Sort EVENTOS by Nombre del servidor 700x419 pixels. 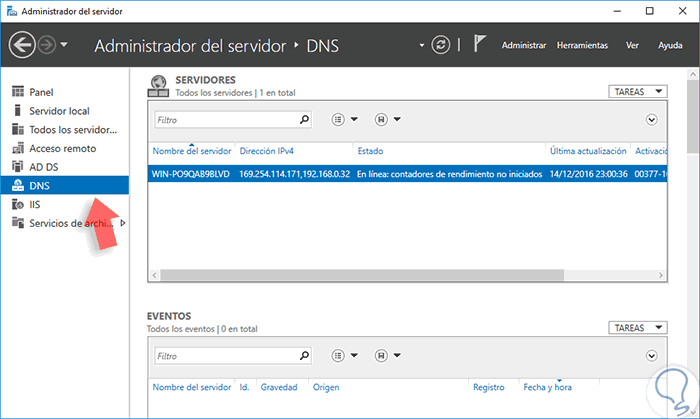click(x=192, y=387)
